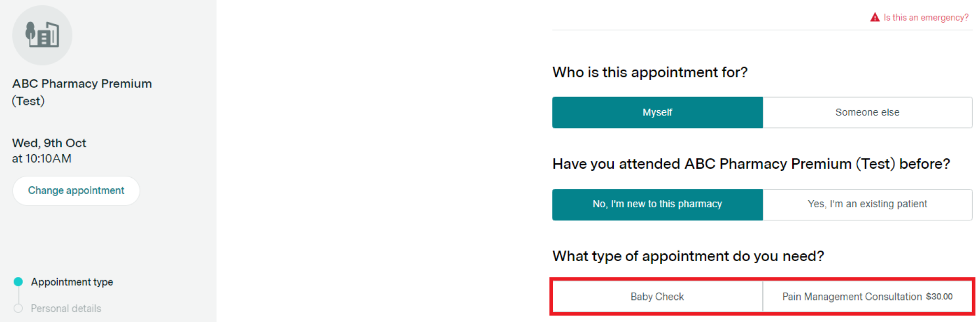Image resolution: width=980 pixels, height=322 pixels.
Task: Select "No, I'm new to this pharmacy"
Action: [x=657, y=204]
